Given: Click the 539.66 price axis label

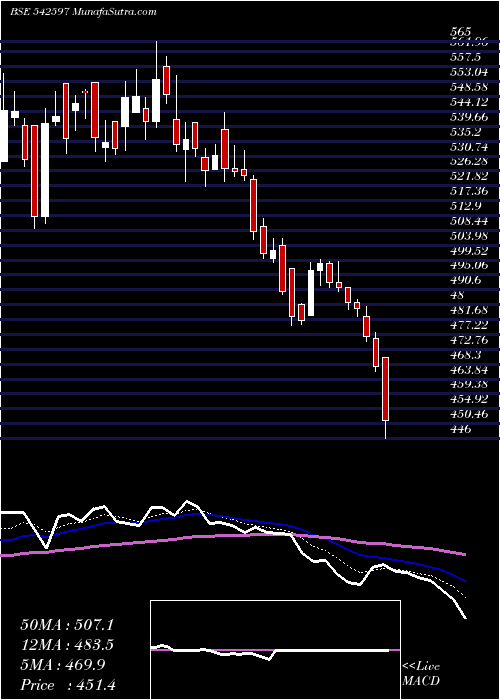Looking at the screenshot, I should (x=470, y=117).
